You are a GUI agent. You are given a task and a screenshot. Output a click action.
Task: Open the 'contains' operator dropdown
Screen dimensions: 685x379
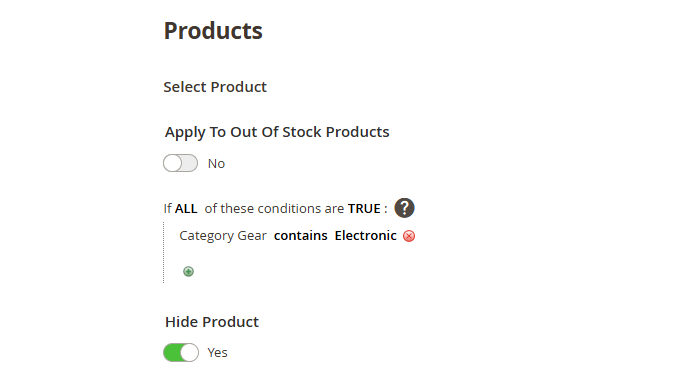click(301, 236)
